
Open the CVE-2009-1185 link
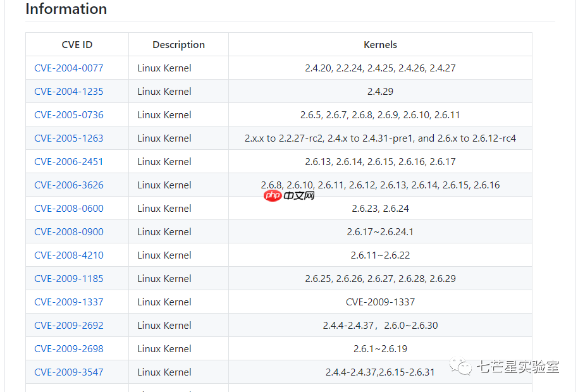click(69, 279)
